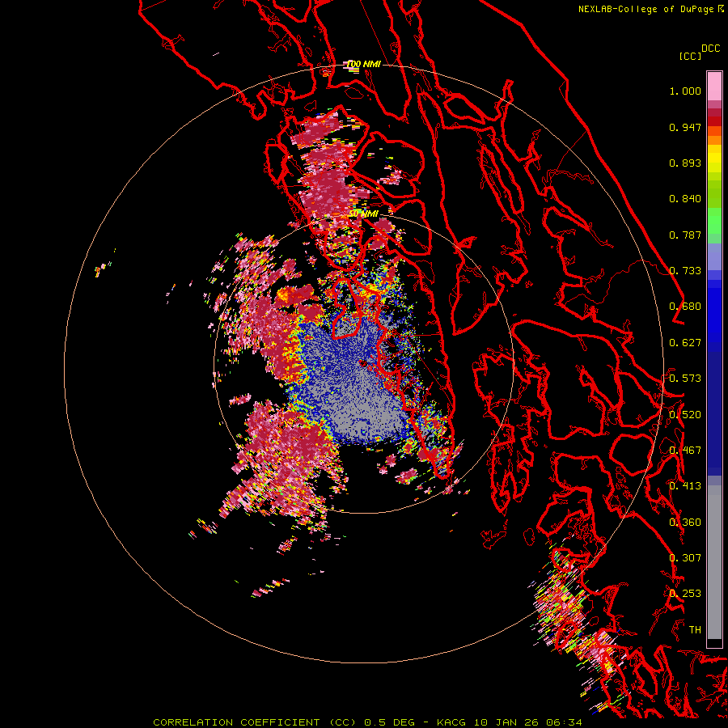Select the 0.787 legend value
The height and width of the screenshot is (728, 728).
685,235
